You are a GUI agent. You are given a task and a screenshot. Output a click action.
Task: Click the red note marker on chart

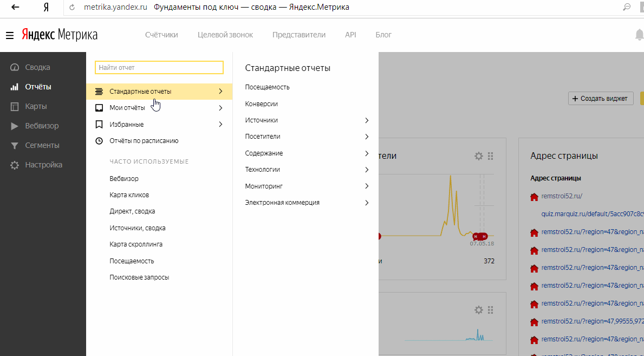[x=480, y=236]
